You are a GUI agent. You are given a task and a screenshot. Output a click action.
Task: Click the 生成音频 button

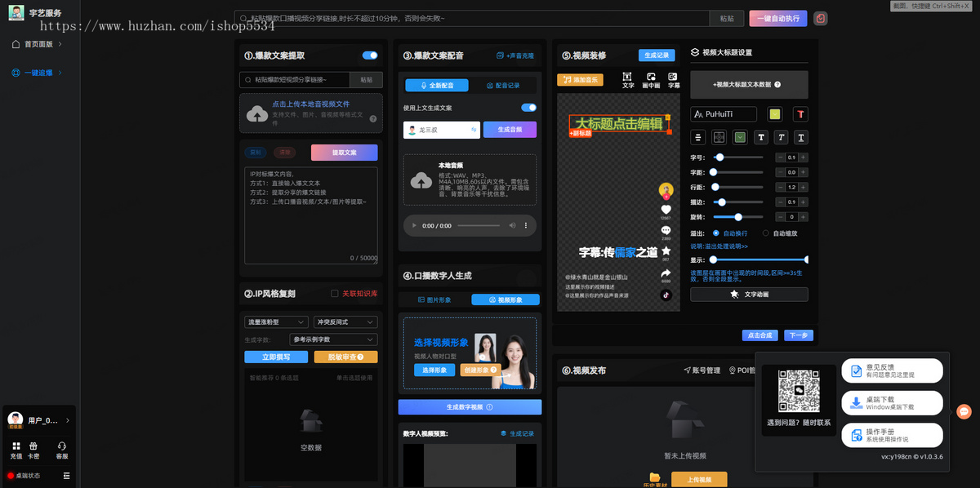510,130
